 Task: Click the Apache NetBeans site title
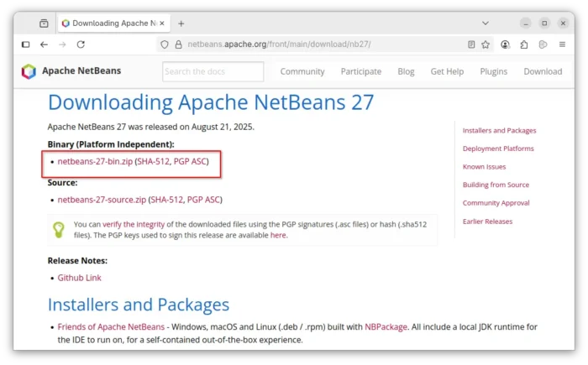81,70
